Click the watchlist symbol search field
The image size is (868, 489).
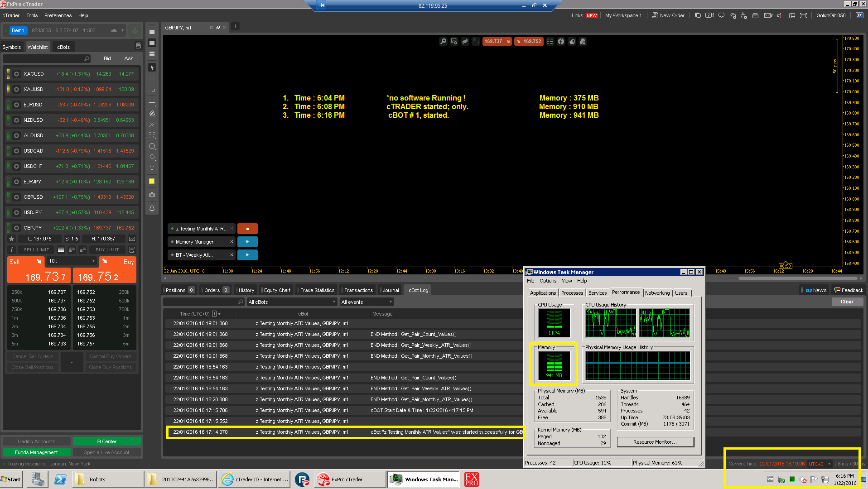tap(47, 58)
